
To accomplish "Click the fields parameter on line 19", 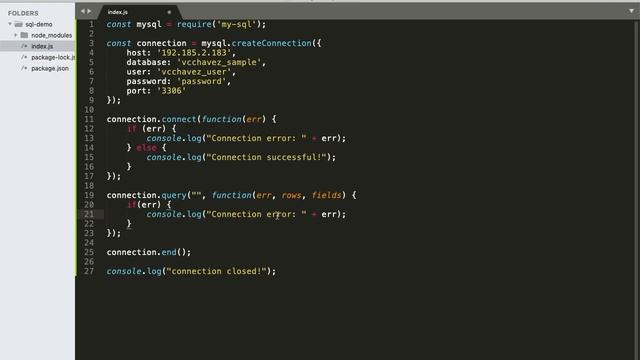I will pos(326,195).
